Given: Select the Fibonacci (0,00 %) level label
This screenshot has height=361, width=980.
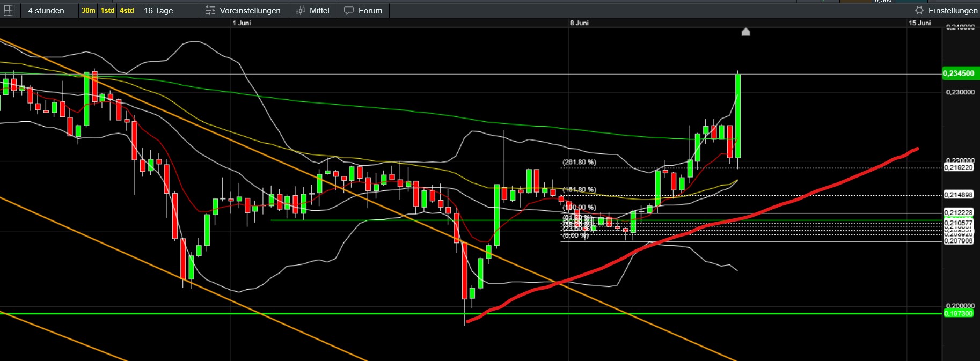Looking at the screenshot, I should [575, 235].
